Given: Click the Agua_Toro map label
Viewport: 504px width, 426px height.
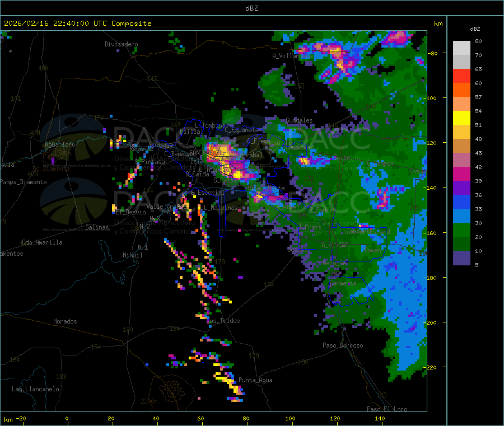Looking at the screenshot, I should 60,144.
